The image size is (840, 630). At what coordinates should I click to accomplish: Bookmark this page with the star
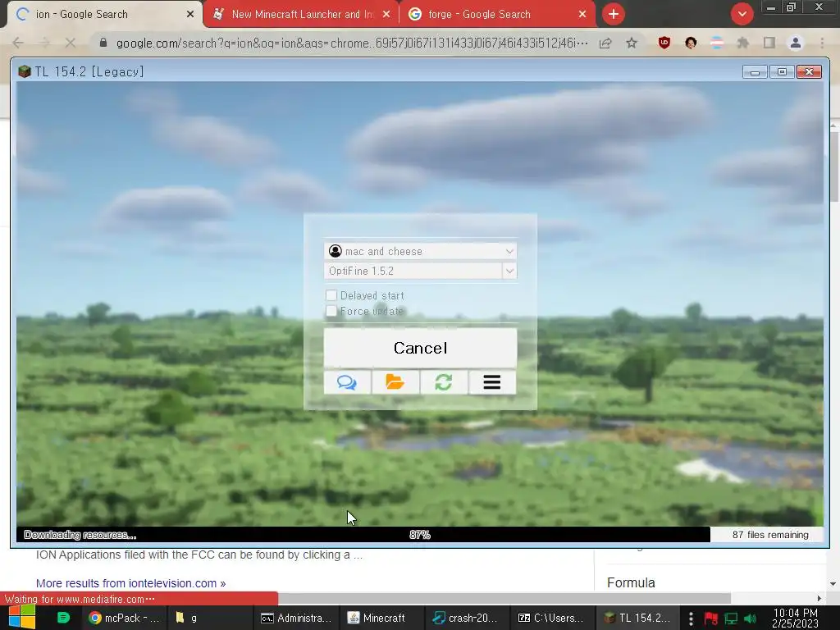632,43
